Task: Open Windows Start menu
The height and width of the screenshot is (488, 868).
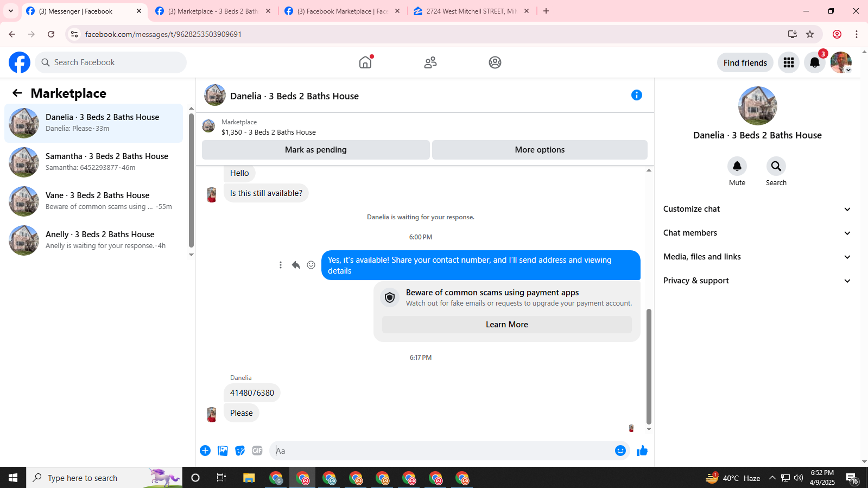Action: tap(13, 478)
